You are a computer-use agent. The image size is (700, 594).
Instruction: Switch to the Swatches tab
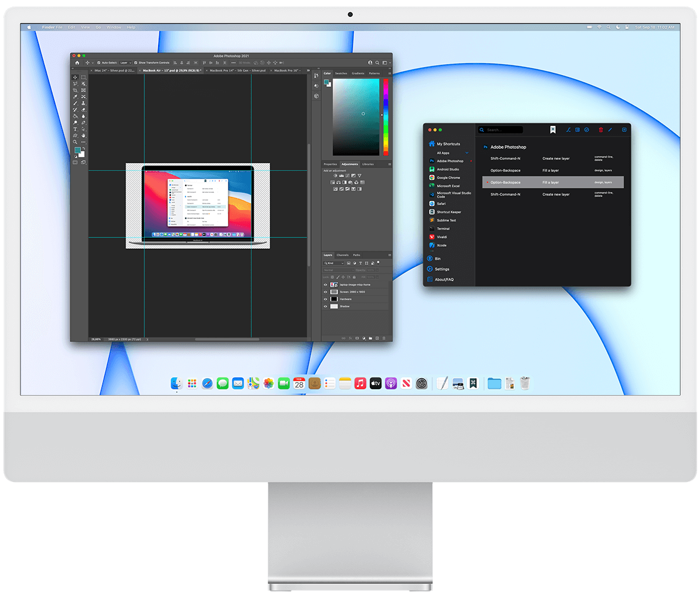coord(341,74)
